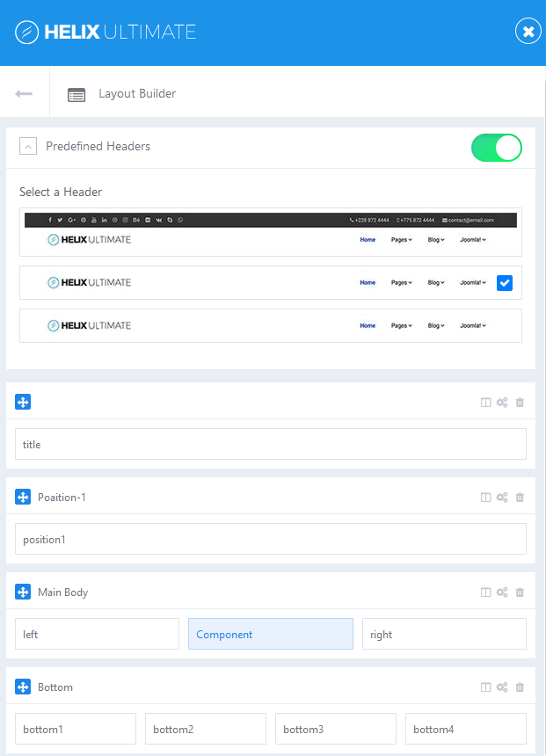
Task: Collapse the Predefined Headers section
Action: coord(27,146)
